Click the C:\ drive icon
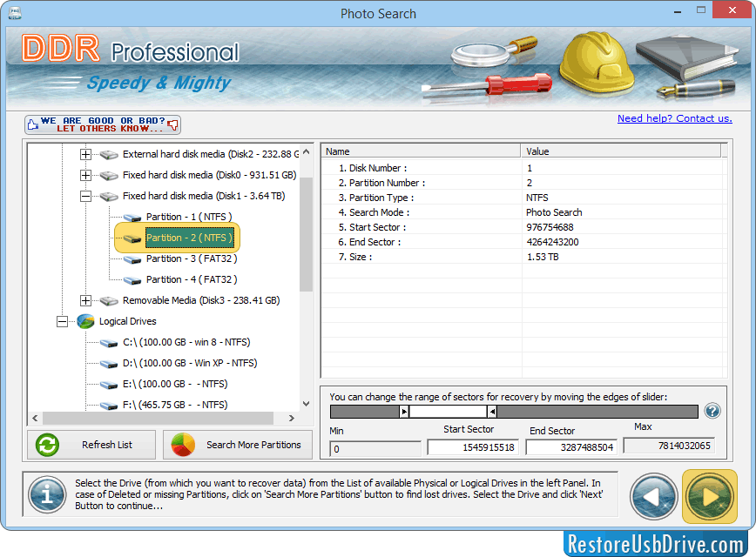756x557 pixels. pos(109,343)
